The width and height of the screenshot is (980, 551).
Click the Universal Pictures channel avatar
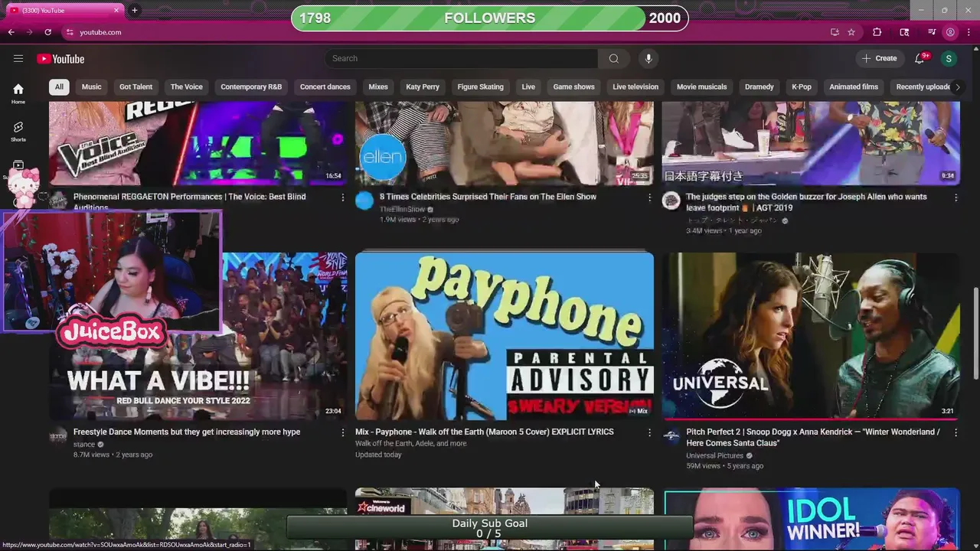pos(671,436)
